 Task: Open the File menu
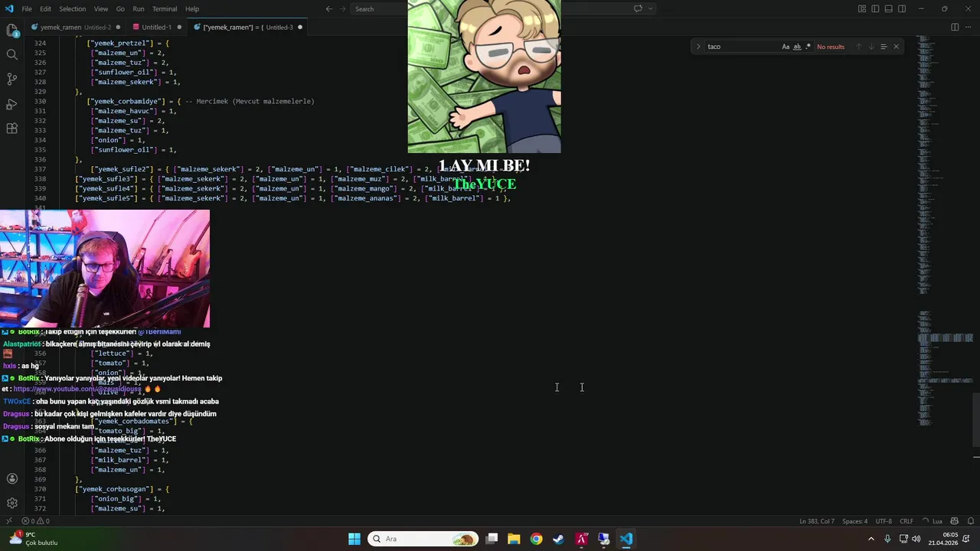(x=27, y=9)
